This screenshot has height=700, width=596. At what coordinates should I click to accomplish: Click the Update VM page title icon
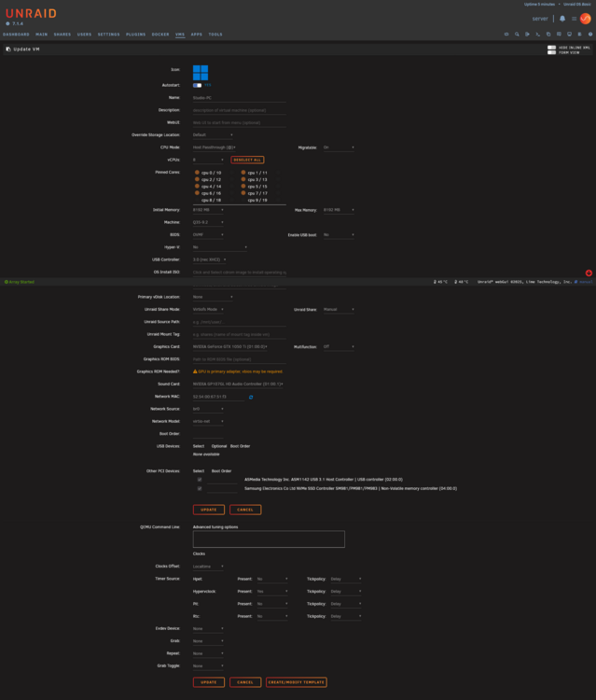[8, 49]
